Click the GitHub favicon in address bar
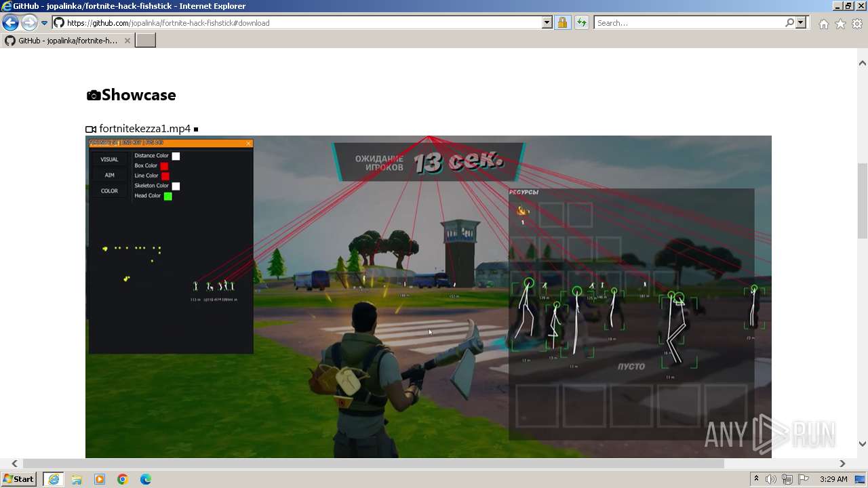Viewport: 868px width, 488px height. pyautogui.click(x=59, y=22)
